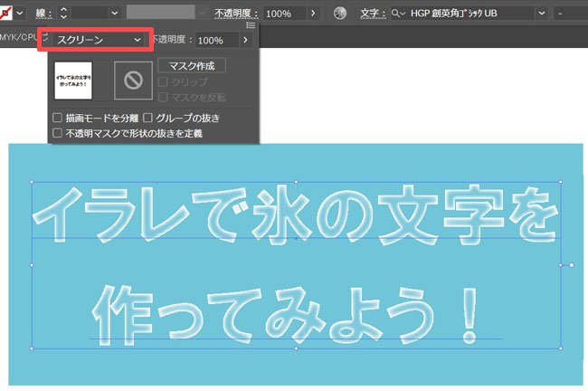The height and width of the screenshot is (391, 588).
Task: Click the ice text イラレで氷の文字を
Action: point(296,215)
